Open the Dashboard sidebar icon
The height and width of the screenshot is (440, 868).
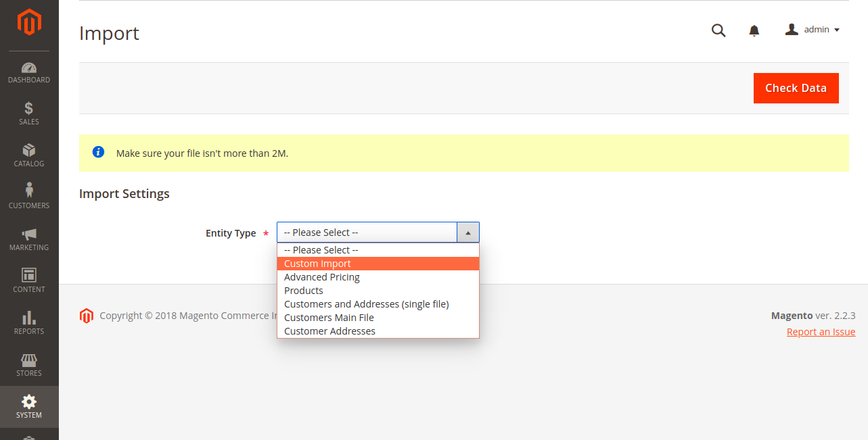coord(29,72)
